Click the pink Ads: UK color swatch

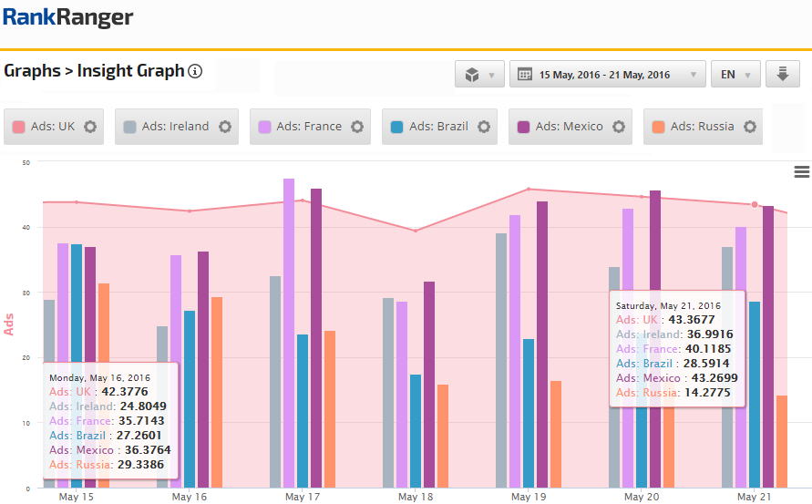pyautogui.click(x=18, y=127)
